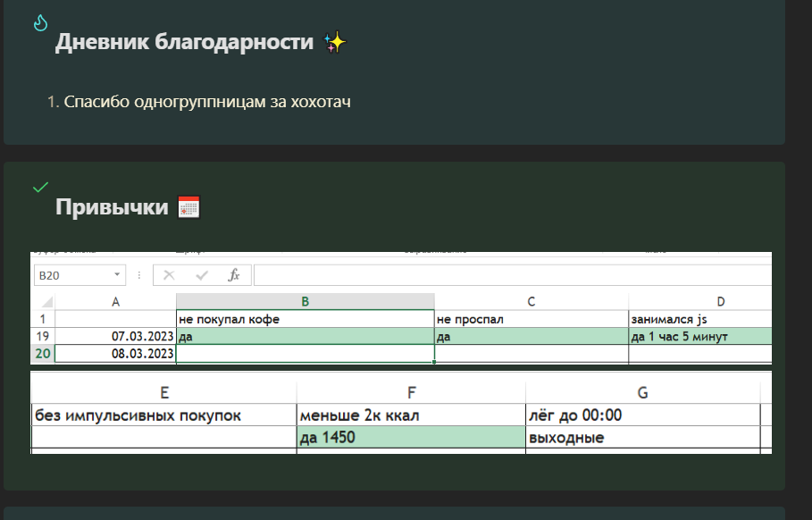This screenshot has height=520, width=812.
Task: Click the empty formula bar input field
Action: pos(509,275)
